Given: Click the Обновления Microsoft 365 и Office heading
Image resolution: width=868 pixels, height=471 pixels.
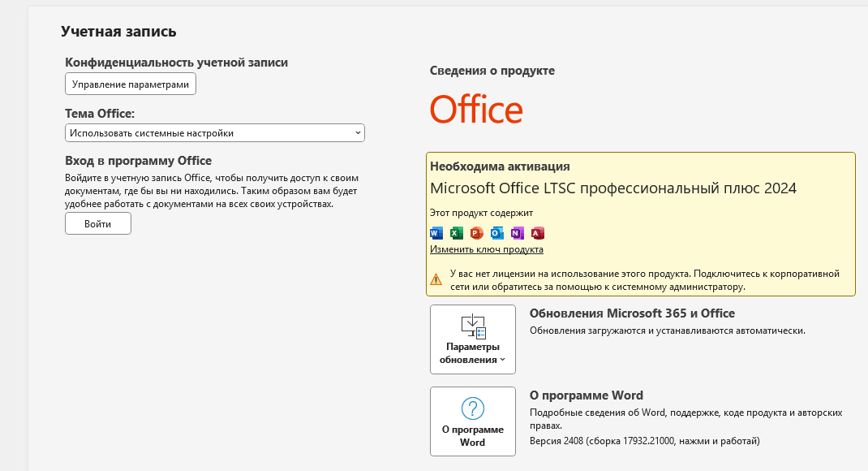Looking at the screenshot, I should click(x=632, y=313).
